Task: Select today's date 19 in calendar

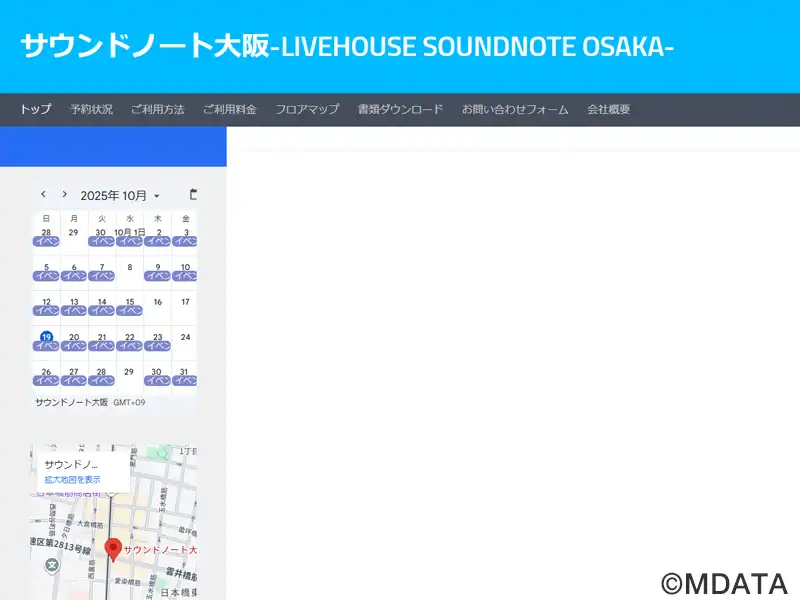Action: click(x=46, y=337)
